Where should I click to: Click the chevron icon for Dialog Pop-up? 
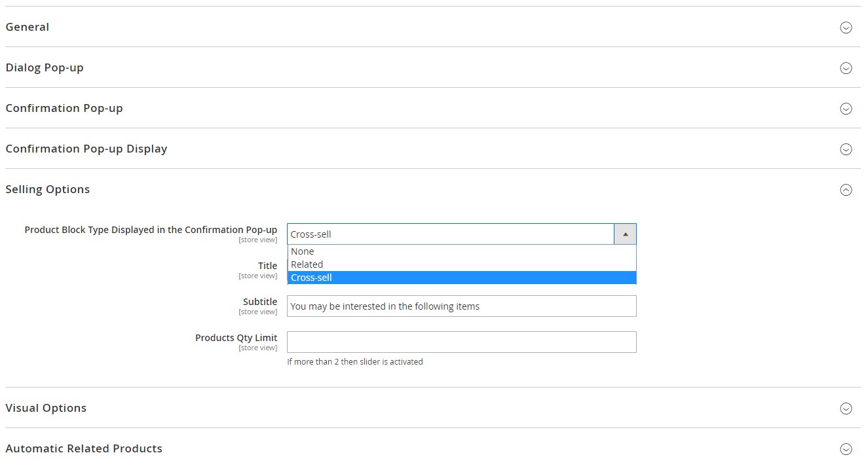pos(846,68)
